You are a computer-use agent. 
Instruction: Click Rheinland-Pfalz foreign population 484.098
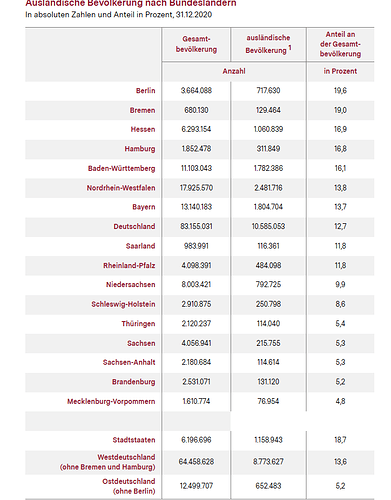pos(268,266)
